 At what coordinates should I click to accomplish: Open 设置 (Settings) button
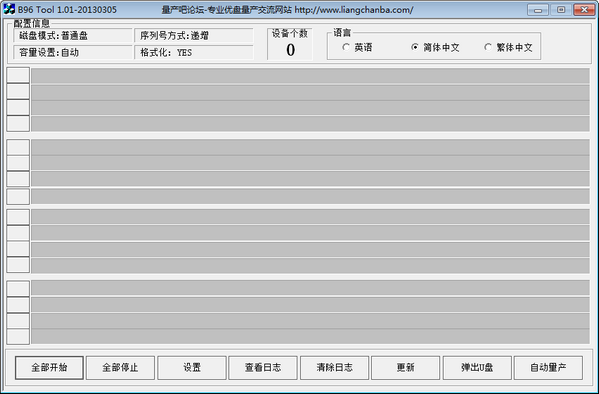[x=192, y=368]
